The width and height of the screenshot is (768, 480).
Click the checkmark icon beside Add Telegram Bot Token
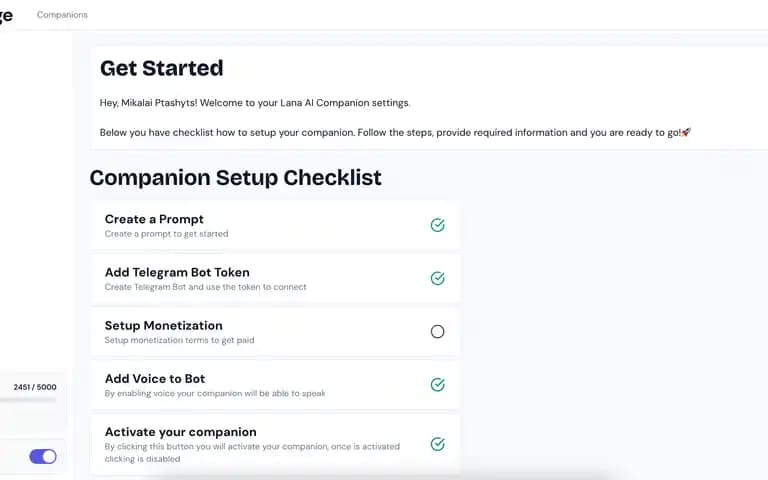437,278
